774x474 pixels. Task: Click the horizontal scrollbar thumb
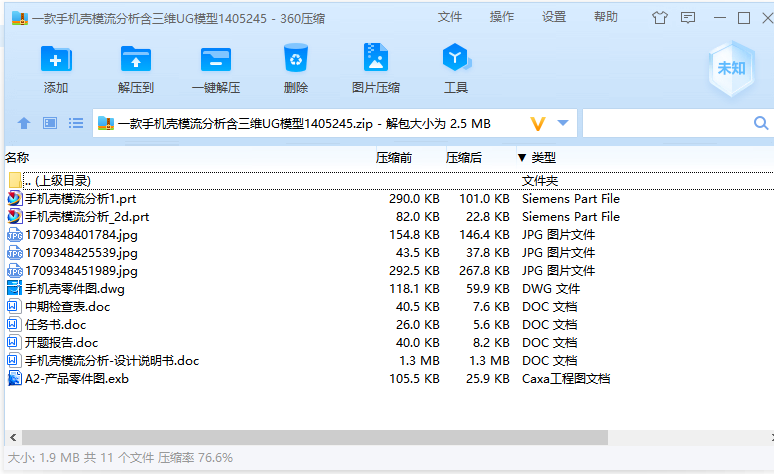314,437
